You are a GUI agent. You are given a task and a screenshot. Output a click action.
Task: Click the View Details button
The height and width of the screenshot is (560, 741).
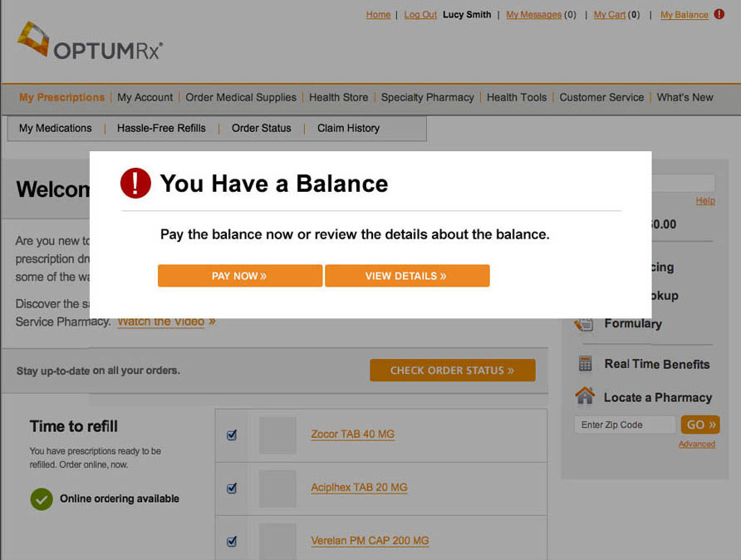(x=406, y=276)
